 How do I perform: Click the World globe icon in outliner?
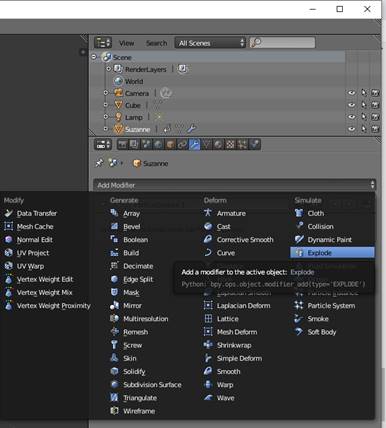(x=118, y=81)
